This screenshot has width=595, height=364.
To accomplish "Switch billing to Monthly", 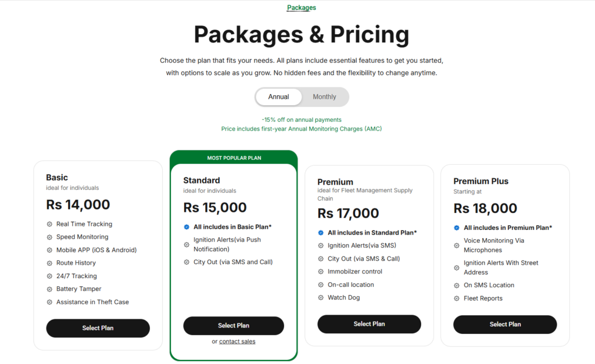I will click(x=324, y=97).
